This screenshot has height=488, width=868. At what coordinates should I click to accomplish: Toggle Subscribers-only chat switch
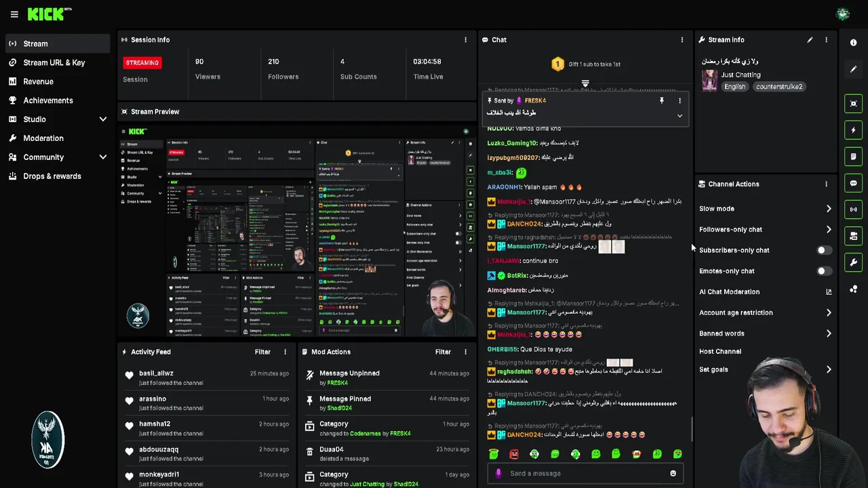click(823, 250)
